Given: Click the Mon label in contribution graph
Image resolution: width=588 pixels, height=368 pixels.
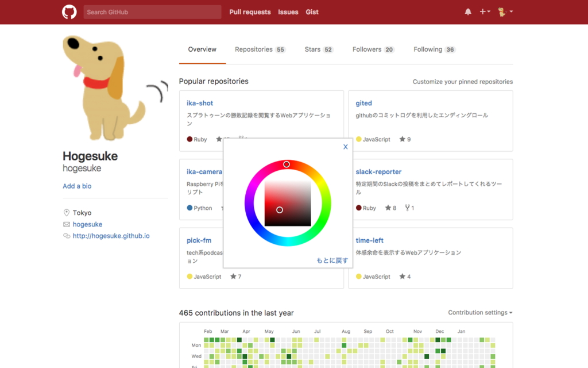Looking at the screenshot, I should (x=196, y=346).
